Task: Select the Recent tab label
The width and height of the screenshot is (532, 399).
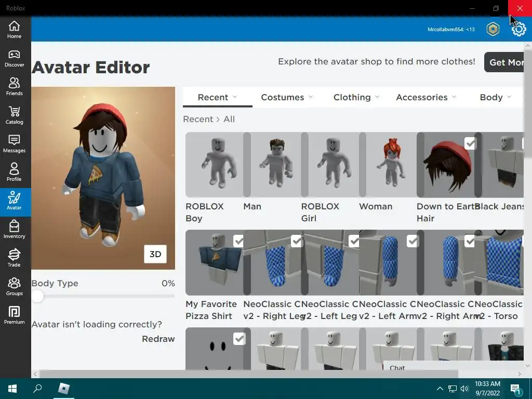Action: pyautogui.click(x=212, y=97)
